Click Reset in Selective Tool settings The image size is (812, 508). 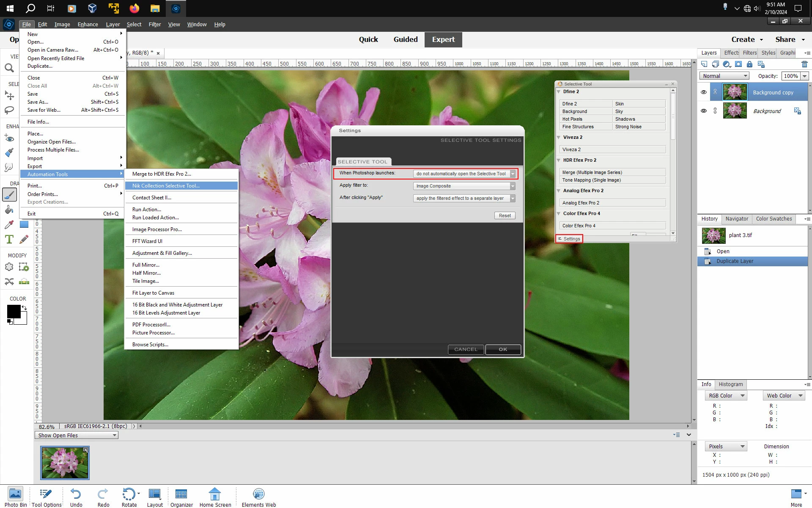pos(505,215)
